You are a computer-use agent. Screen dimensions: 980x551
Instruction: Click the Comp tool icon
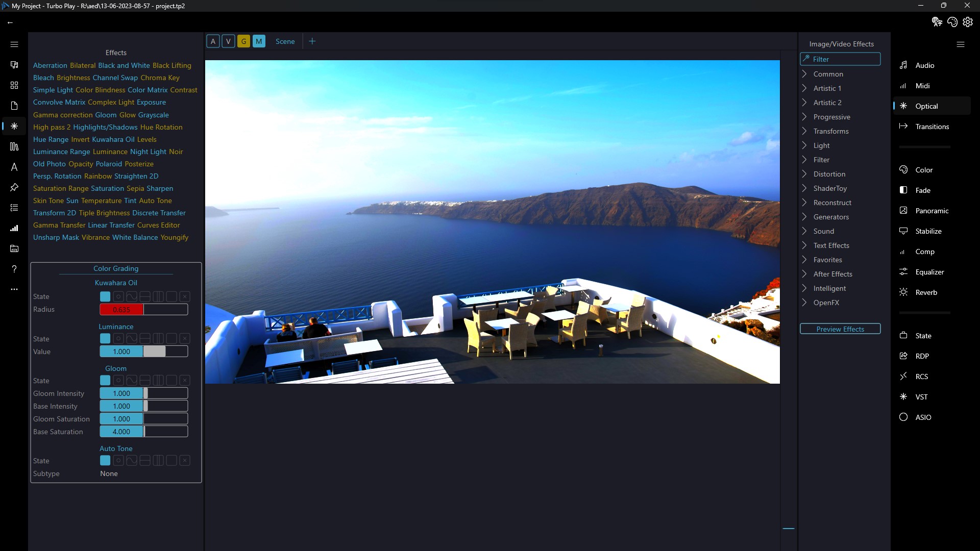click(904, 252)
